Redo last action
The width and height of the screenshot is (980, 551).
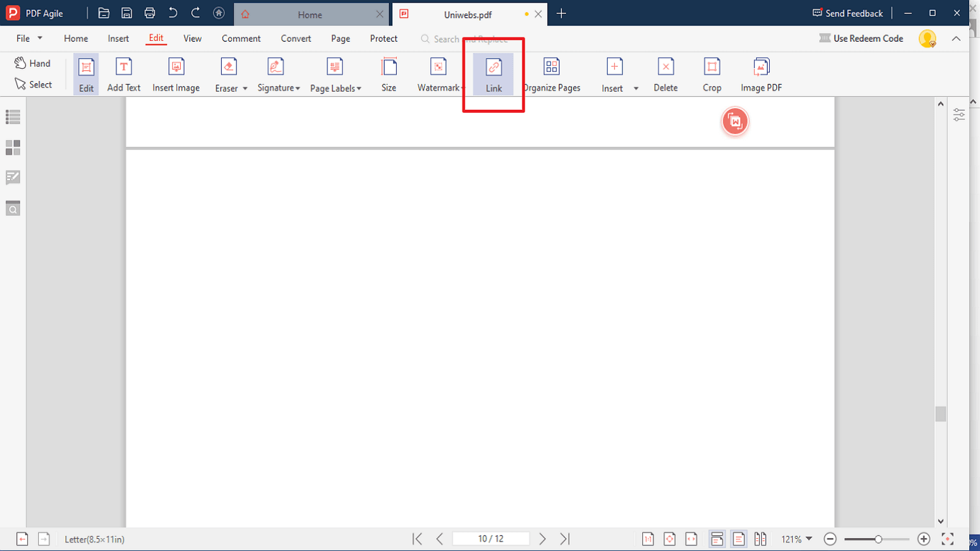[195, 13]
